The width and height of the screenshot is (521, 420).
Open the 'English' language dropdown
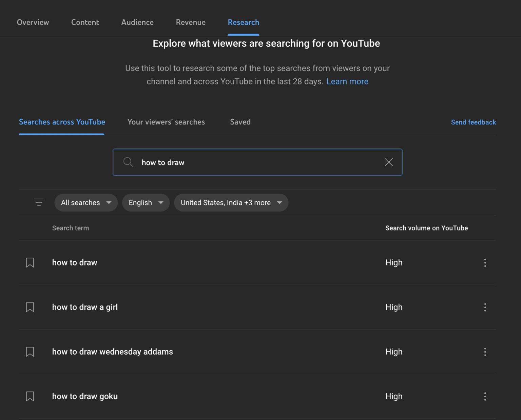146,202
